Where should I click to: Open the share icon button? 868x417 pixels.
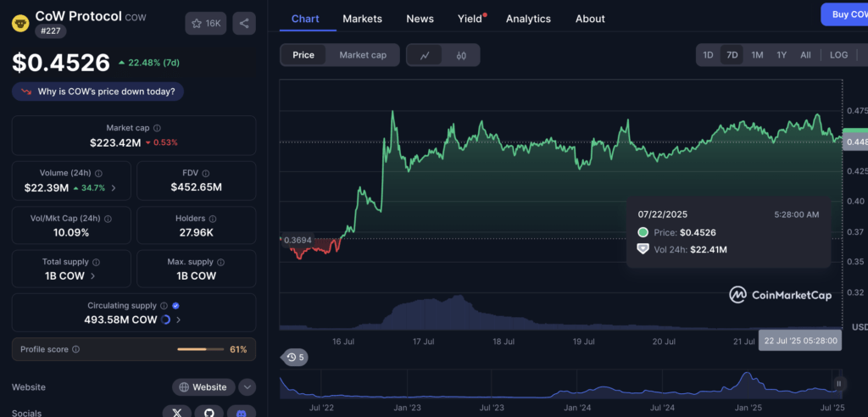pos(244,23)
